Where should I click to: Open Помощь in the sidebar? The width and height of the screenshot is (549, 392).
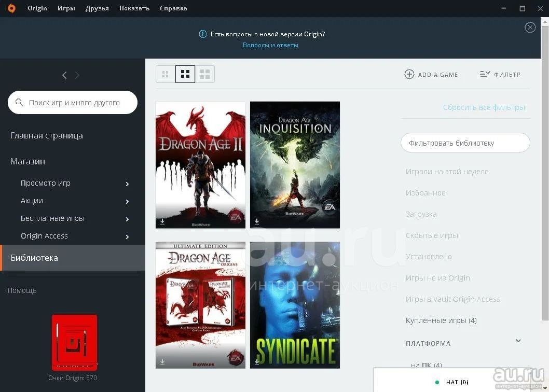click(22, 290)
